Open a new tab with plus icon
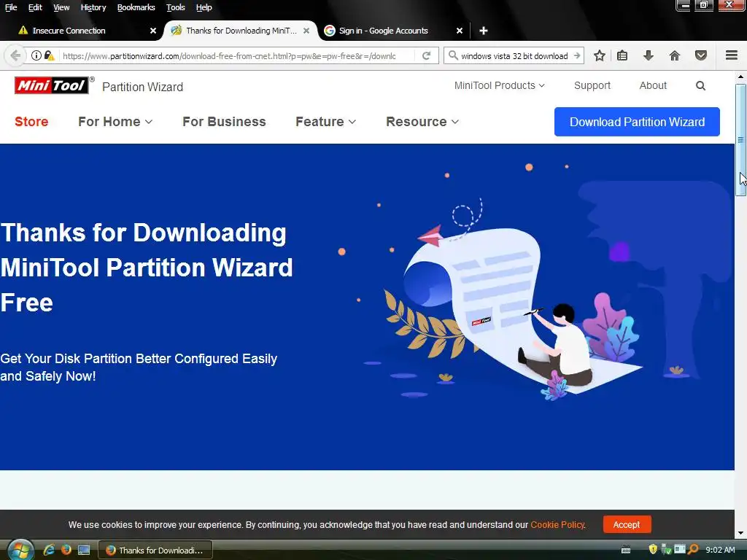The height and width of the screenshot is (560, 747). point(484,31)
